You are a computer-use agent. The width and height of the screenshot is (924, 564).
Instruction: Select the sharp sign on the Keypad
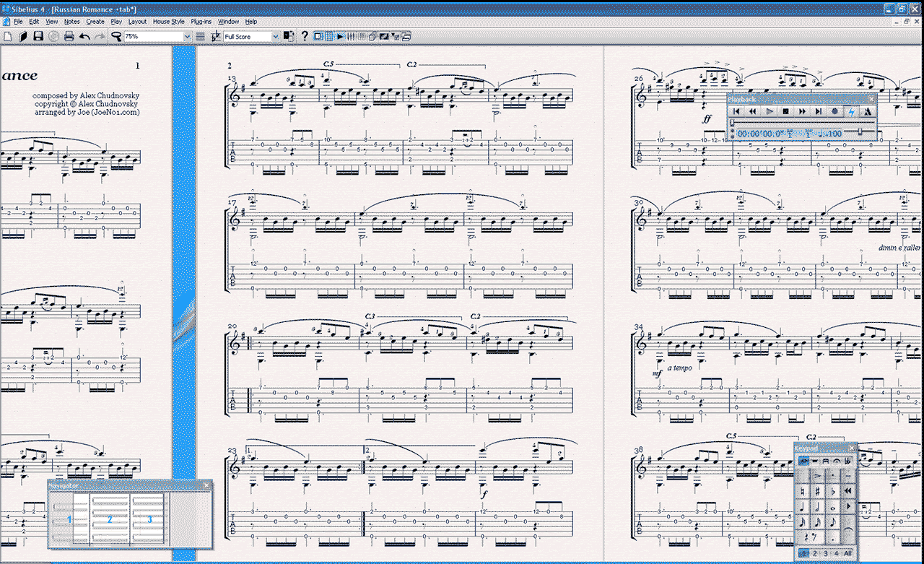[x=818, y=491]
